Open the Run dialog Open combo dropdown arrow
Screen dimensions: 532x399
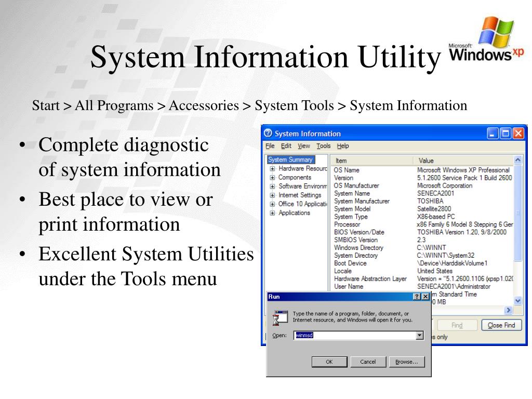point(420,335)
